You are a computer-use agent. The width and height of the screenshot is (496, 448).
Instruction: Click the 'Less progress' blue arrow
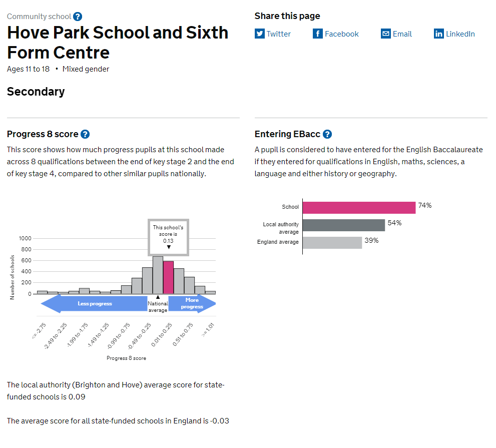point(94,304)
